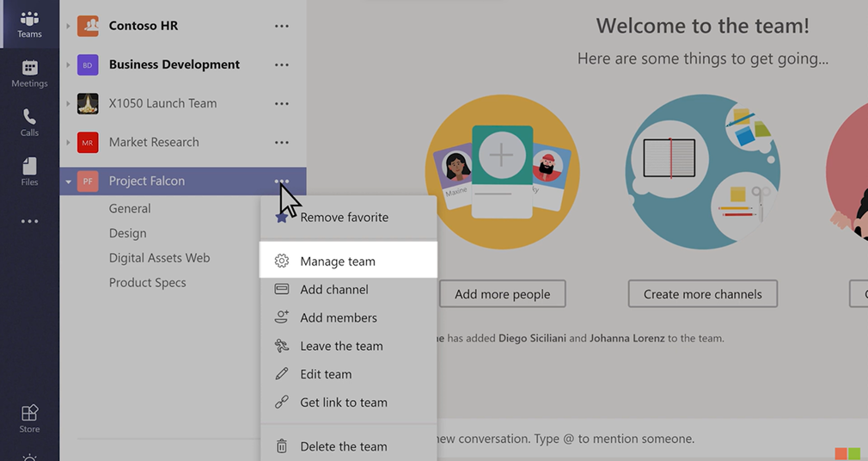This screenshot has width=868, height=461.
Task: Click Johanna Lorenz's name in the message
Action: coord(627,338)
